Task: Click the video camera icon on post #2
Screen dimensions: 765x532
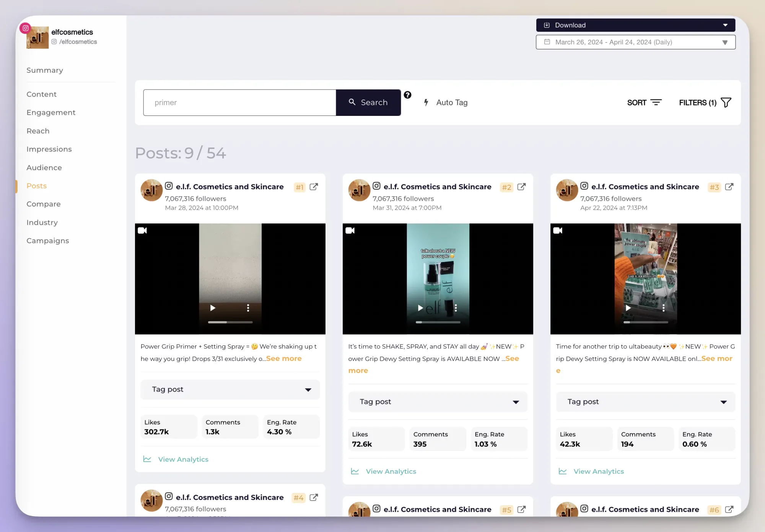Action: [350, 231]
